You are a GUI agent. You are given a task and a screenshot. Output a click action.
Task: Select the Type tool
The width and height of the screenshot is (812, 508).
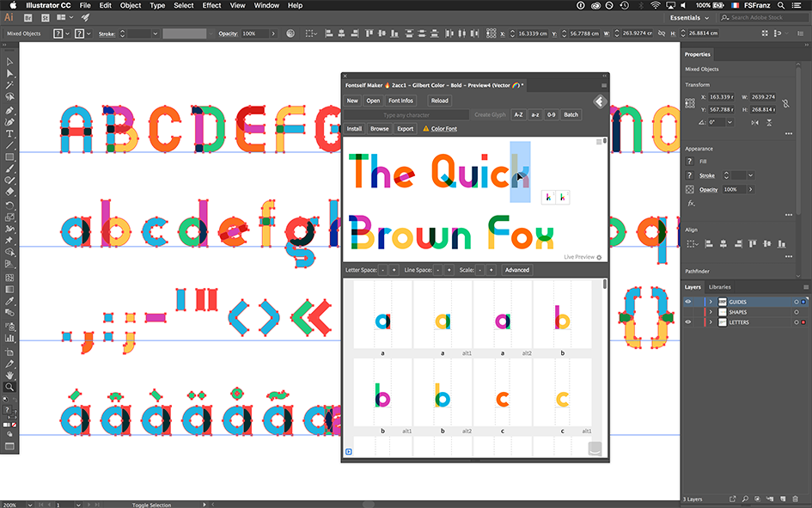[9, 133]
